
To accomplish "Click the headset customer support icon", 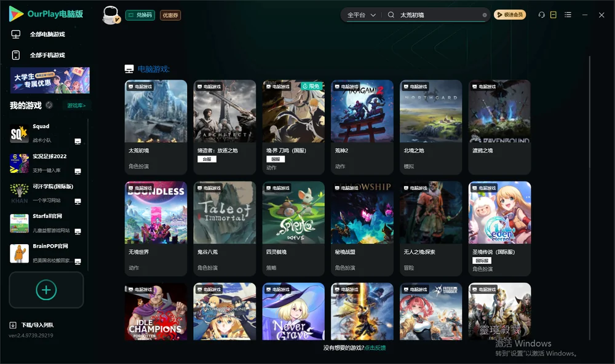I will (542, 15).
